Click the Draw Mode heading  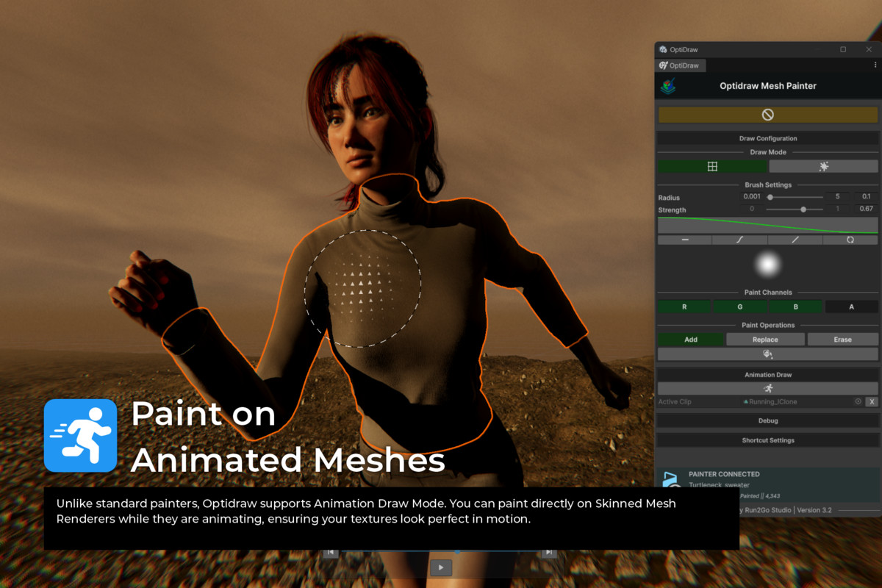[767, 152]
